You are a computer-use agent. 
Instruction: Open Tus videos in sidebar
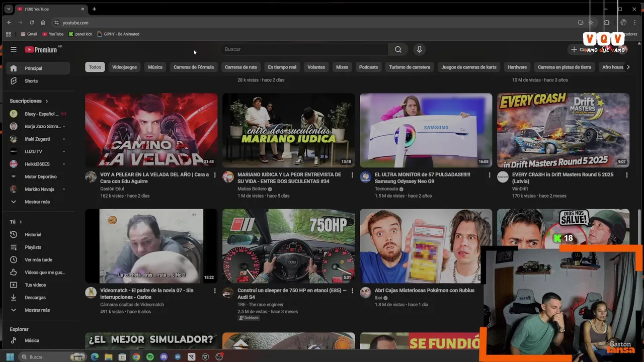(37, 285)
